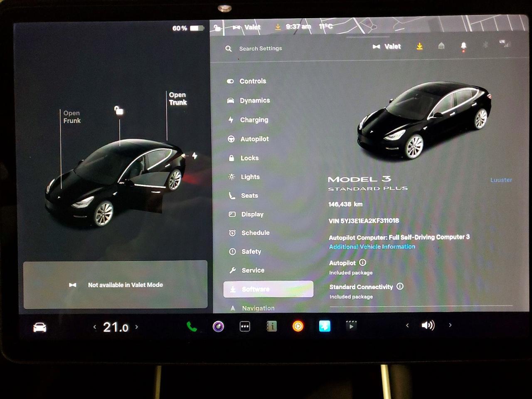
Task: Open the Locks settings menu
Action: click(244, 158)
